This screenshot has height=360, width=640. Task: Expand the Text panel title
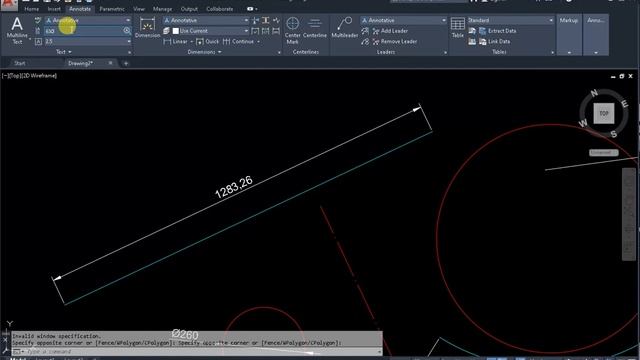point(64,52)
